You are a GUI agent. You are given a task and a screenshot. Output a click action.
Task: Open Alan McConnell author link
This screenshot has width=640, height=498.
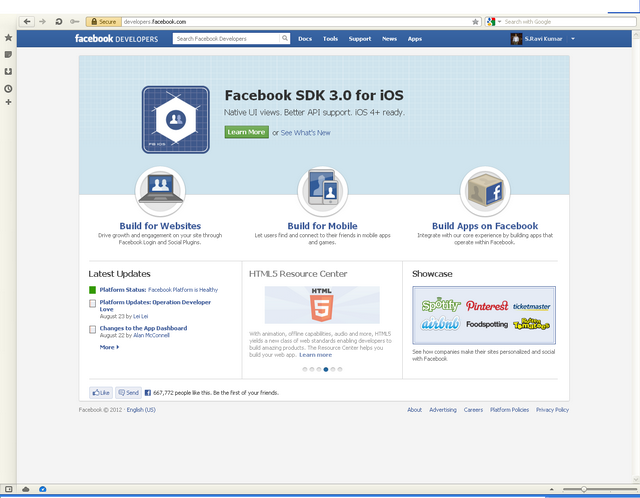[x=151, y=335]
